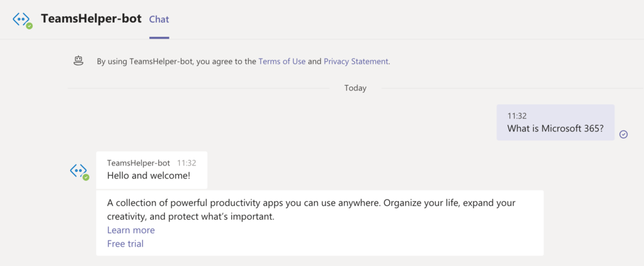644x266 pixels.
Task: Click the robot icon beside the terms notice
Action: (x=78, y=62)
